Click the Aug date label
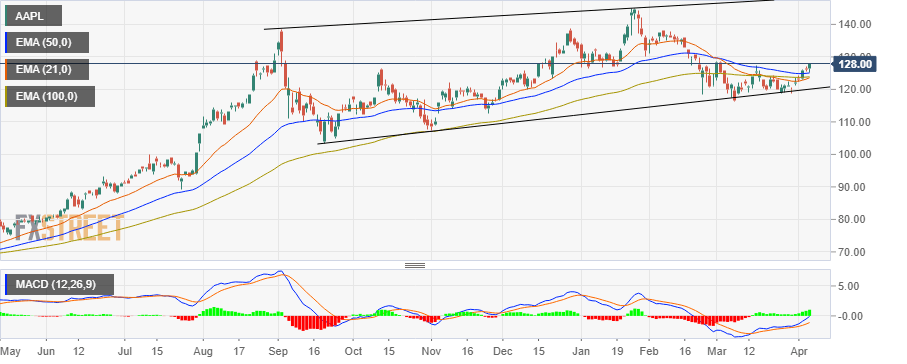Screen dimensions: 907x364 click(203, 352)
